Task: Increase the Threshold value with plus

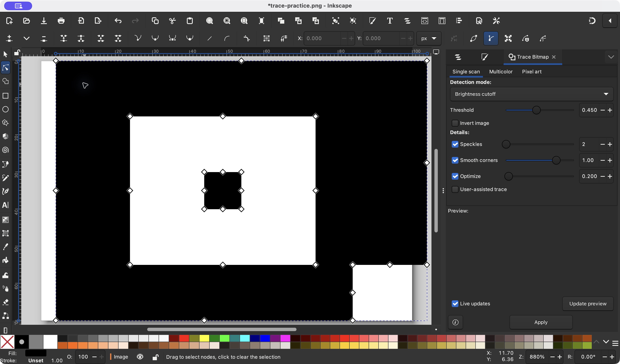Action: tap(610, 110)
